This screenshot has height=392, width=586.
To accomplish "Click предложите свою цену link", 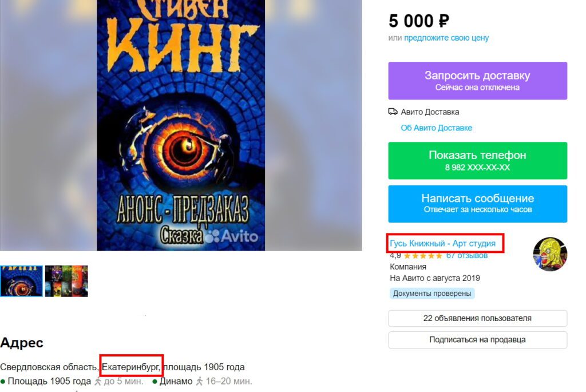I will point(446,38).
